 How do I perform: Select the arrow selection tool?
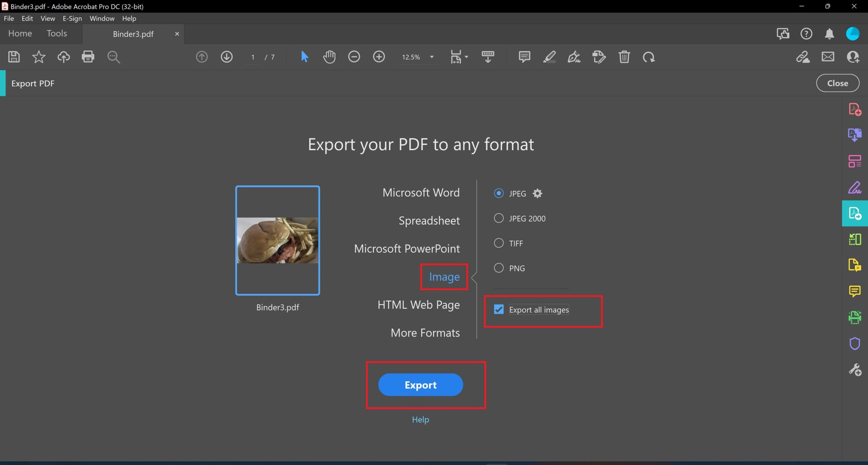(305, 57)
